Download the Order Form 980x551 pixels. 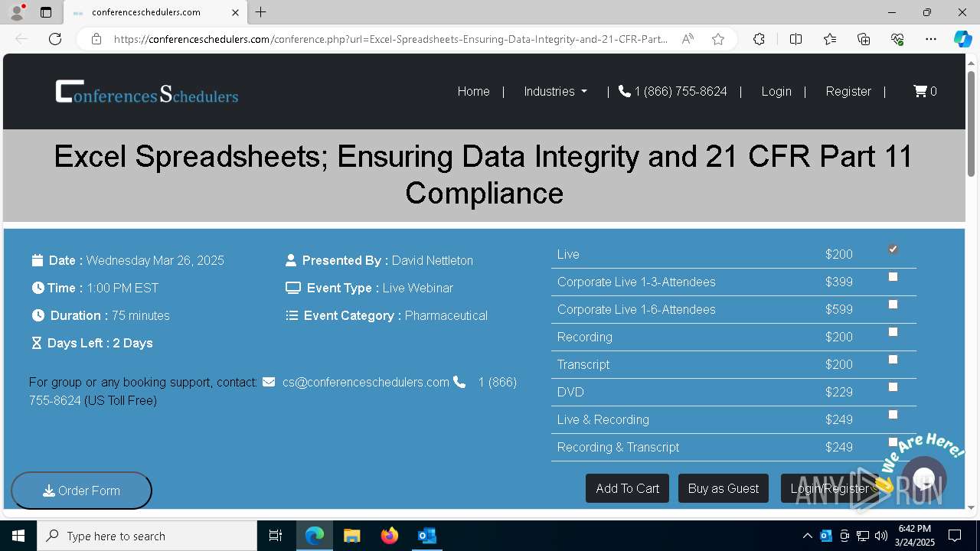point(81,491)
